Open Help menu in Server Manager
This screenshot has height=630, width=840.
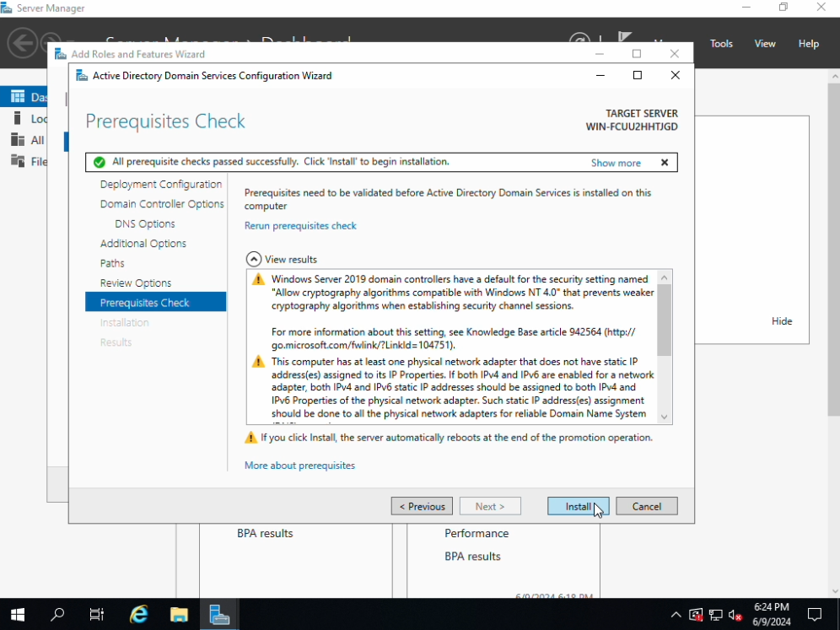tap(809, 44)
